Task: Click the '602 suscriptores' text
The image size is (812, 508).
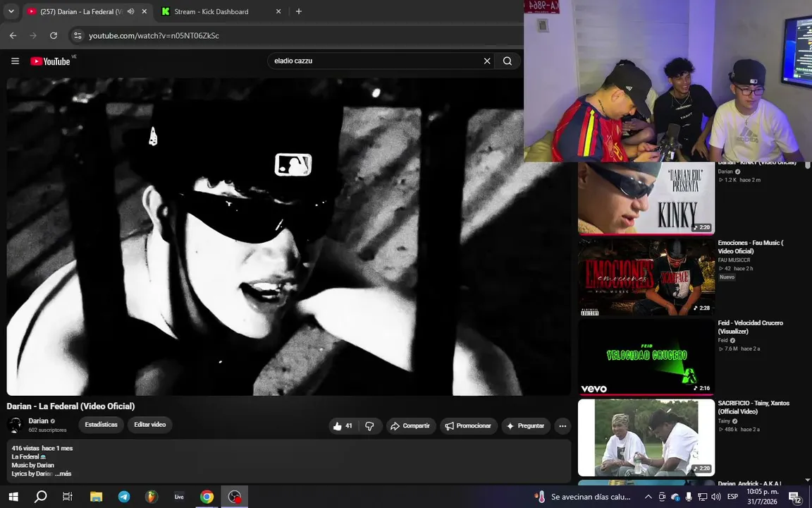Action: click(48, 430)
